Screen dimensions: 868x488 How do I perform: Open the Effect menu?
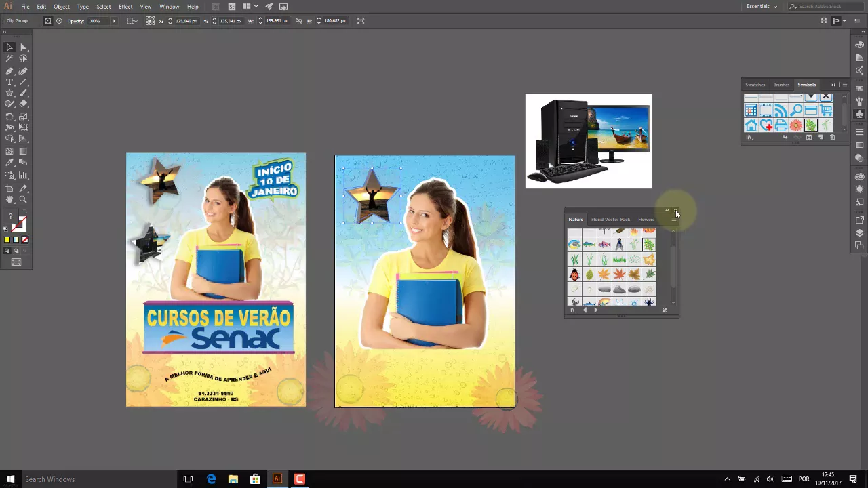tap(125, 6)
